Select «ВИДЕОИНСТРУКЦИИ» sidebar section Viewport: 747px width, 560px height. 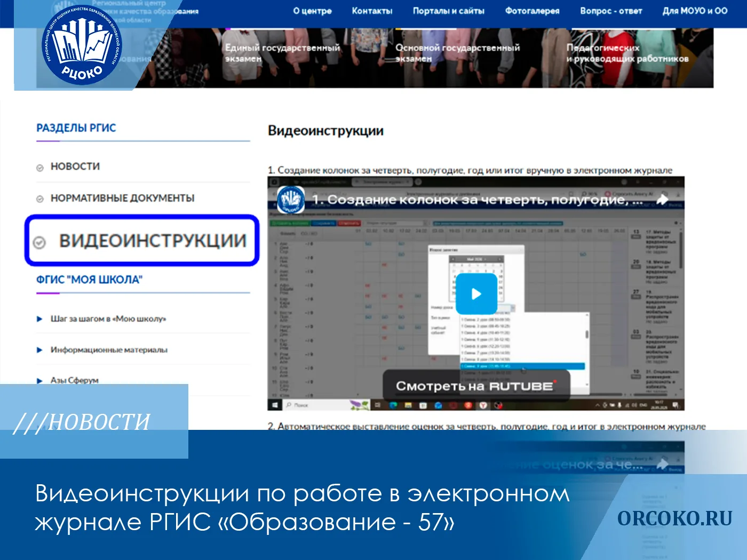click(142, 241)
